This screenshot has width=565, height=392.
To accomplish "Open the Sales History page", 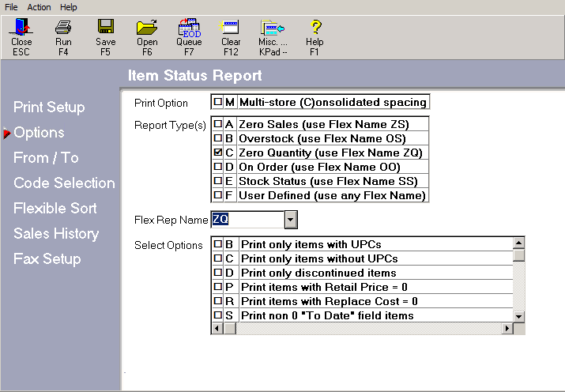I will point(56,233).
